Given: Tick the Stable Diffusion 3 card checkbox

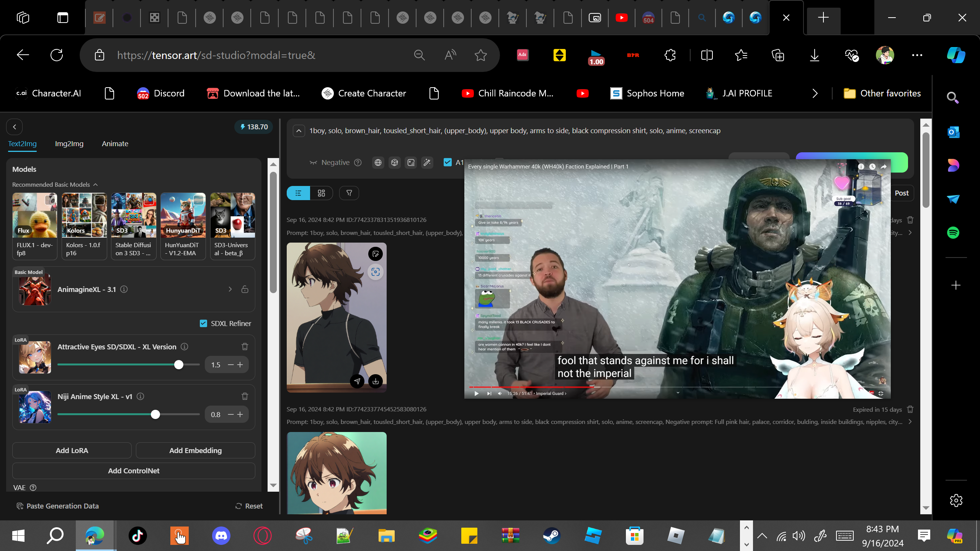Looking at the screenshot, I should [149, 200].
